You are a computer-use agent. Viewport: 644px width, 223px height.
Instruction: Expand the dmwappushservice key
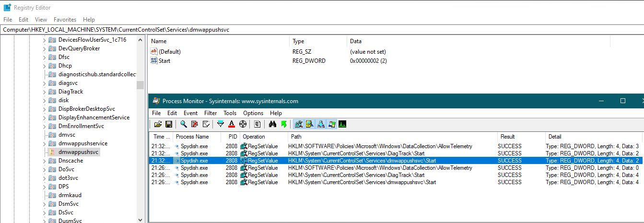pos(44,143)
